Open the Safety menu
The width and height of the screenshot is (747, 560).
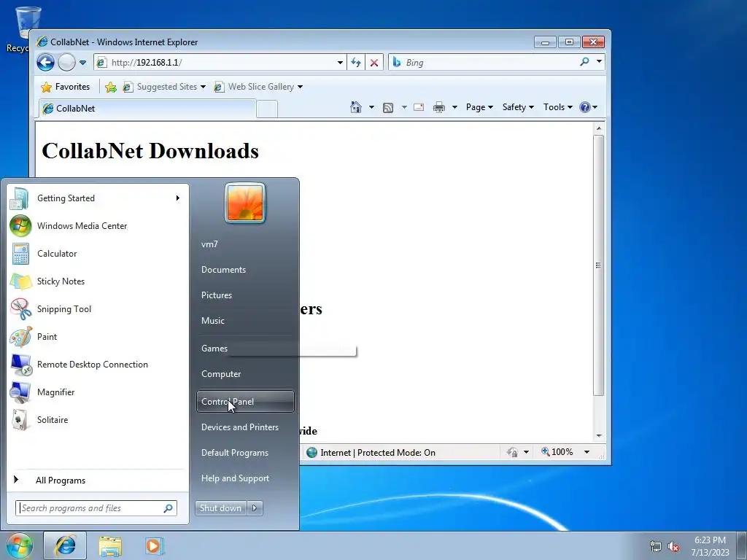(x=518, y=107)
